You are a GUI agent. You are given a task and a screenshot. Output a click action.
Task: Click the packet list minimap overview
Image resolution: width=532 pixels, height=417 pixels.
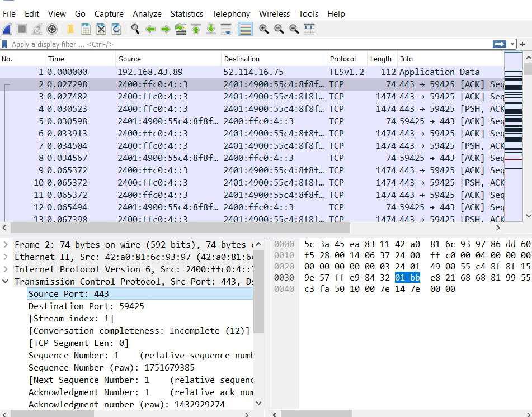tap(514, 136)
